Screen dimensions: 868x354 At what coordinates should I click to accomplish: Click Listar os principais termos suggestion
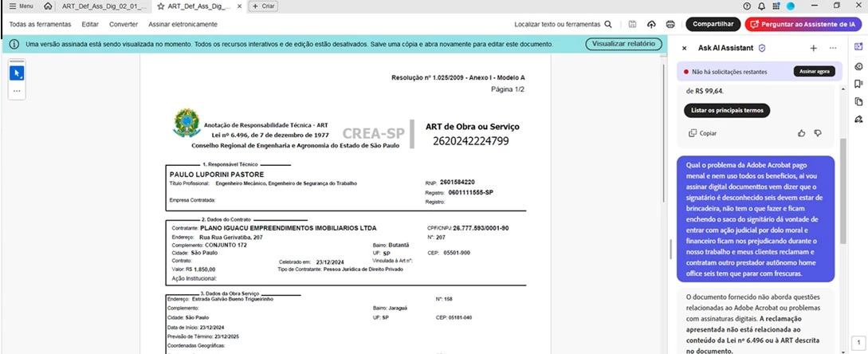pos(727,110)
